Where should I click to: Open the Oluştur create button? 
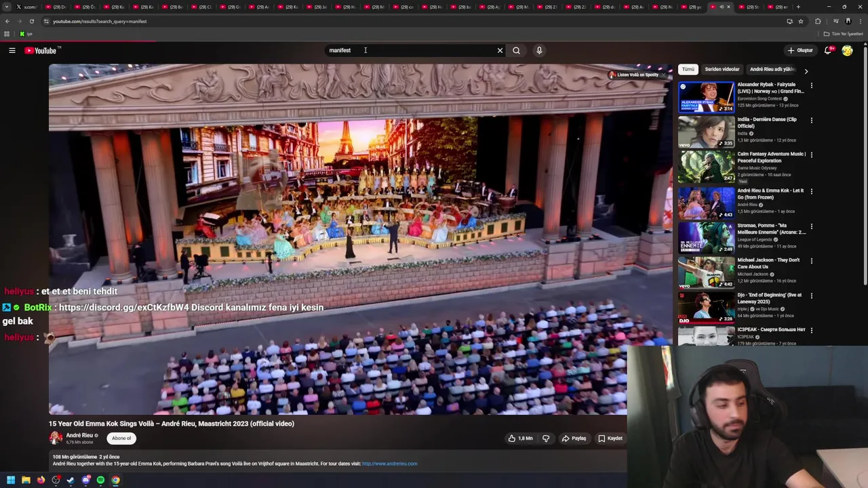coord(800,50)
